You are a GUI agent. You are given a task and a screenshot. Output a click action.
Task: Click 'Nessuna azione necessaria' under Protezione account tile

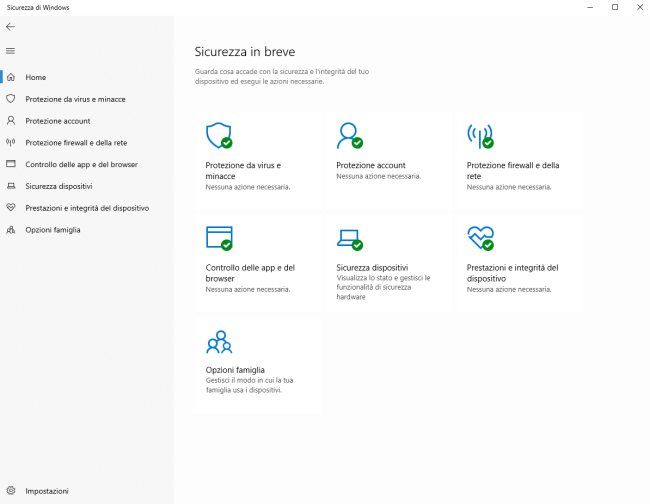click(x=378, y=176)
